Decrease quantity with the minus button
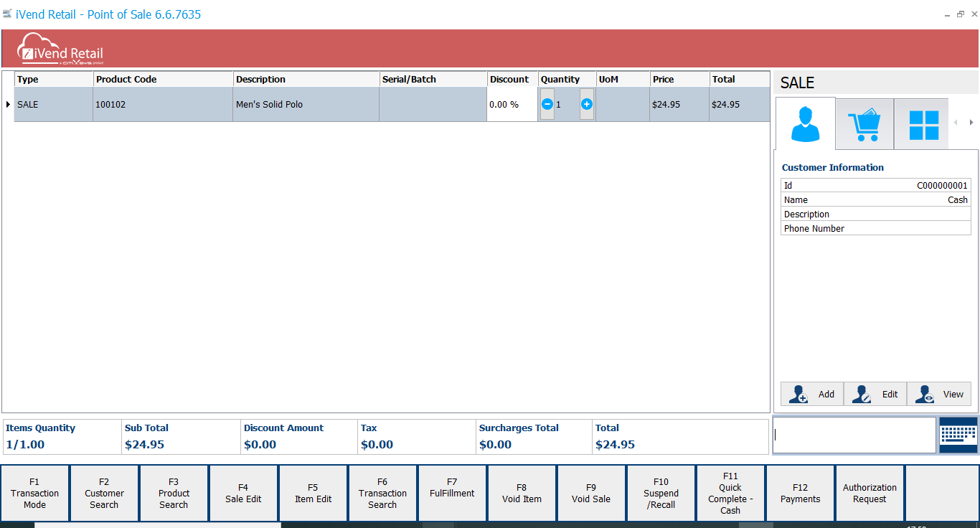 pyautogui.click(x=547, y=105)
